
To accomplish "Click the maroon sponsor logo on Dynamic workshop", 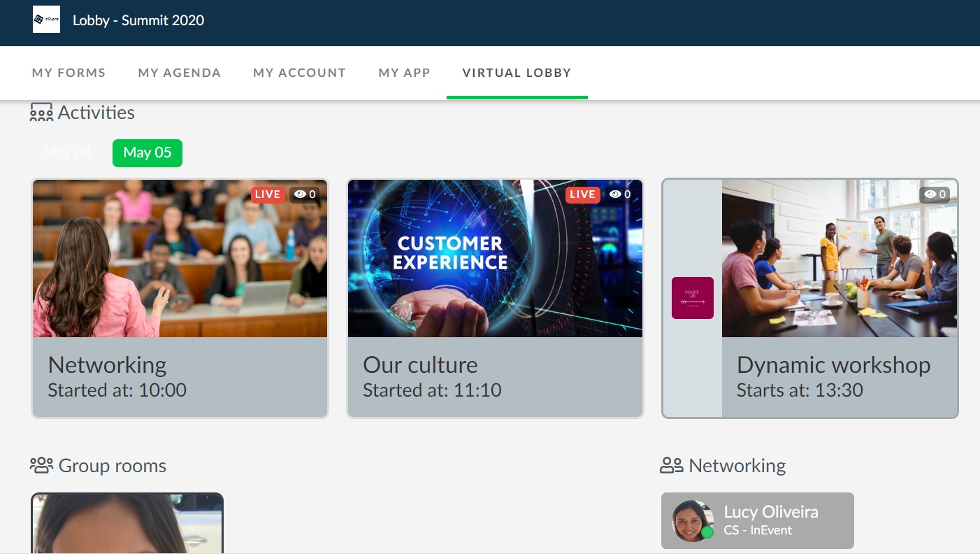I will 693,298.
